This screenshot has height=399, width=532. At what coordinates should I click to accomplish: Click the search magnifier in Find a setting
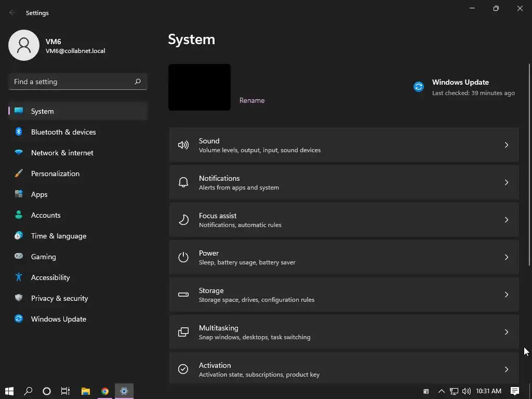pos(137,82)
